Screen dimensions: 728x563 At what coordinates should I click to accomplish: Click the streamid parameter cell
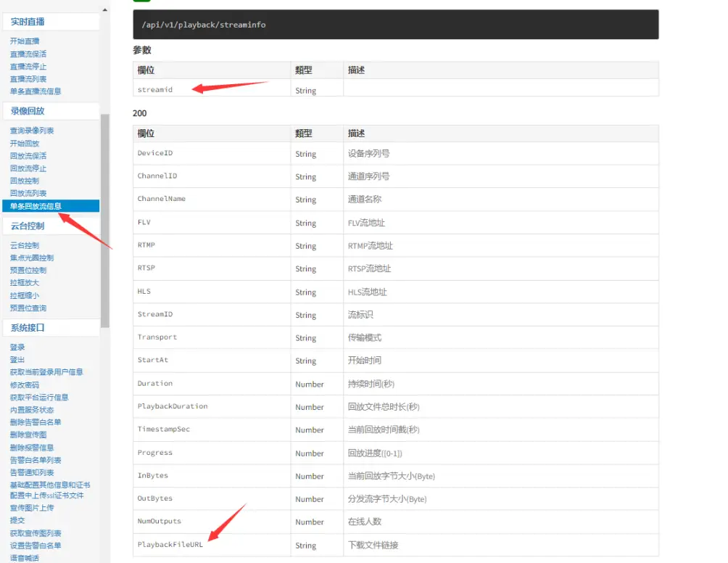212,88
